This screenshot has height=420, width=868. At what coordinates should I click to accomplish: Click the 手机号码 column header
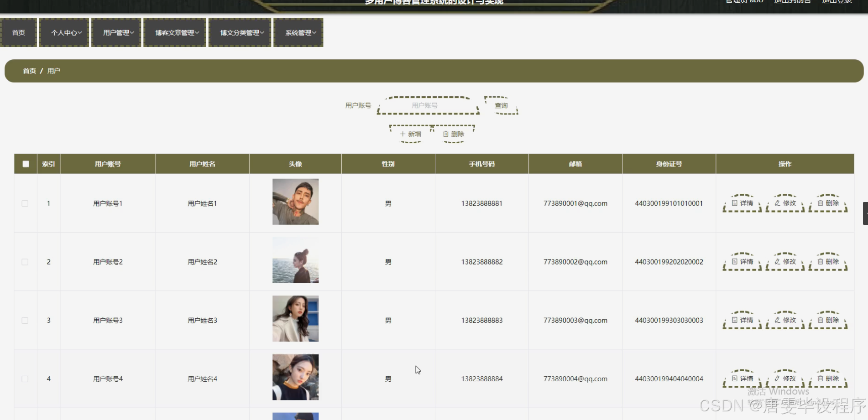(482, 164)
